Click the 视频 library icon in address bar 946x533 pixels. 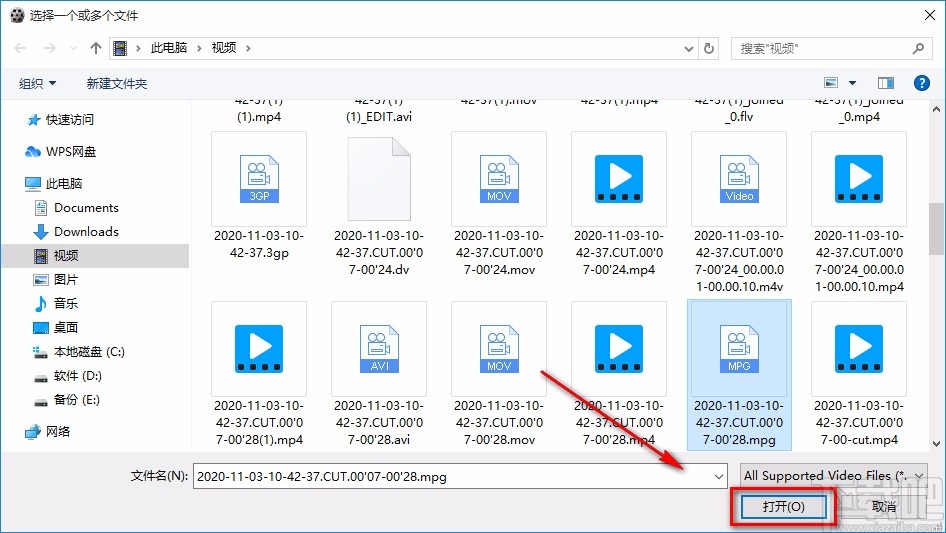coord(120,48)
